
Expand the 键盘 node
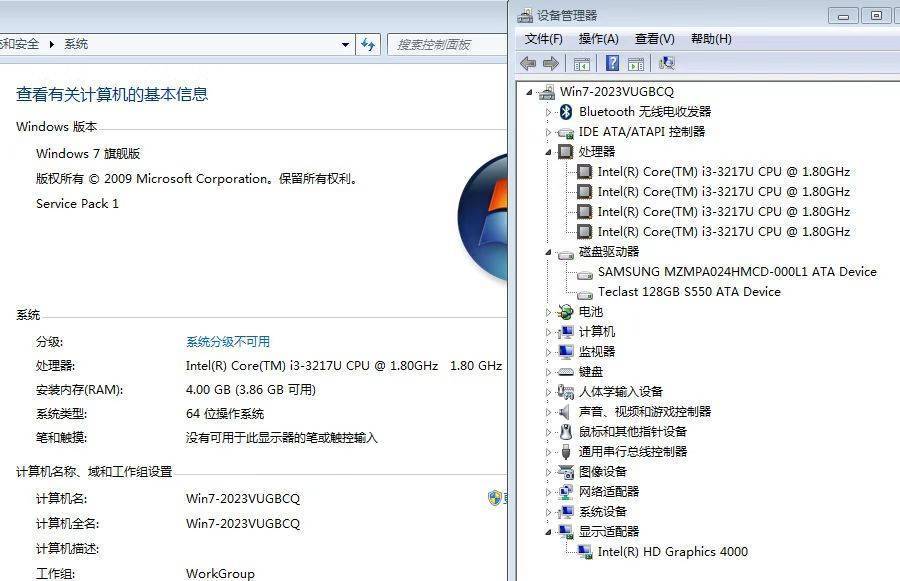pyautogui.click(x=548, y=372)
